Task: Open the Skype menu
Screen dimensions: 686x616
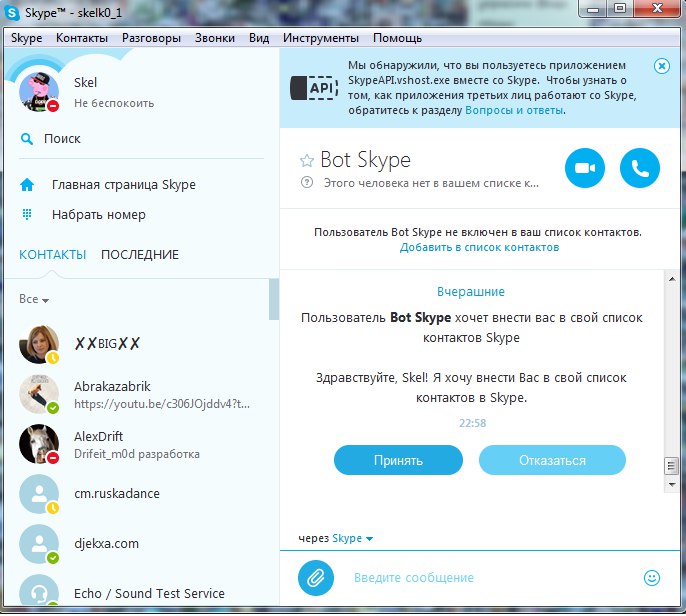Action: click(27, 38)
